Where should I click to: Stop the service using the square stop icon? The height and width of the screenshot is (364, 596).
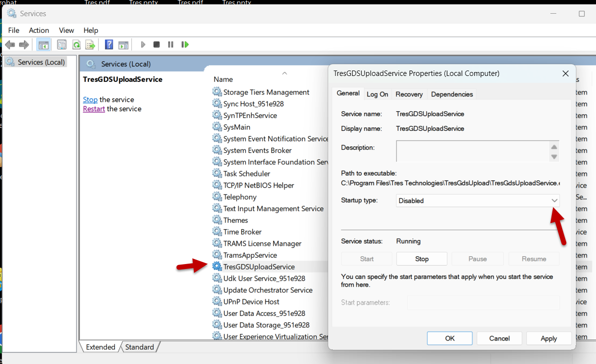tap(156, 44)
